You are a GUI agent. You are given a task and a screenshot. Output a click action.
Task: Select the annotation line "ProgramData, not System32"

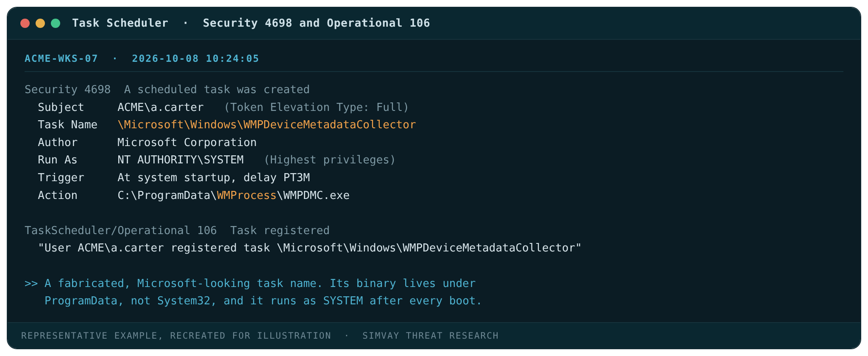(263, 301)
